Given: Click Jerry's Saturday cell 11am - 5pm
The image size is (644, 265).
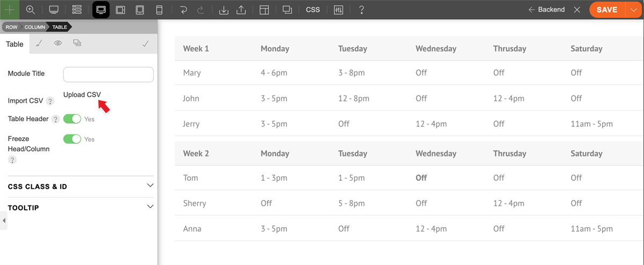Looking at the screenshot, I should pos(591,124).
